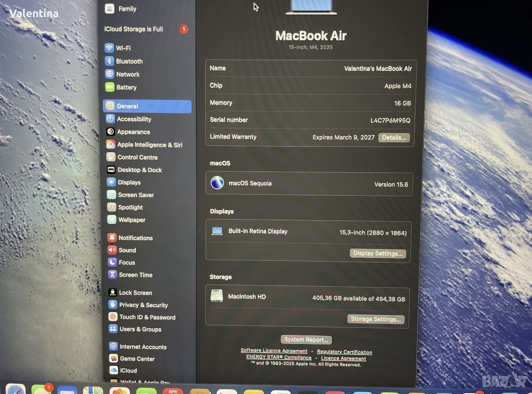Screen dimensions: 532x394
Task: Open Storage Settings button
Action: (x=376, y=319)
